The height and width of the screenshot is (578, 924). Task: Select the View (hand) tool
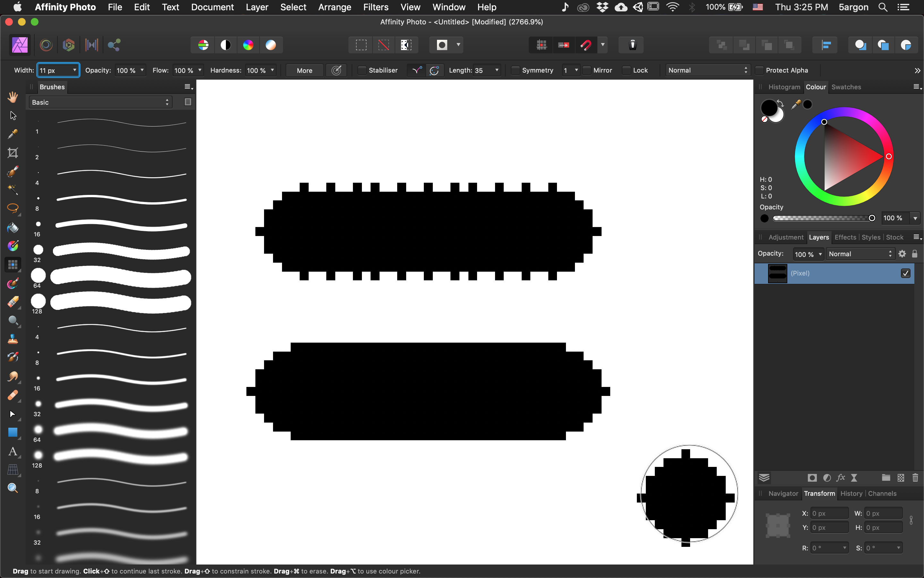(x=13, y=97)
